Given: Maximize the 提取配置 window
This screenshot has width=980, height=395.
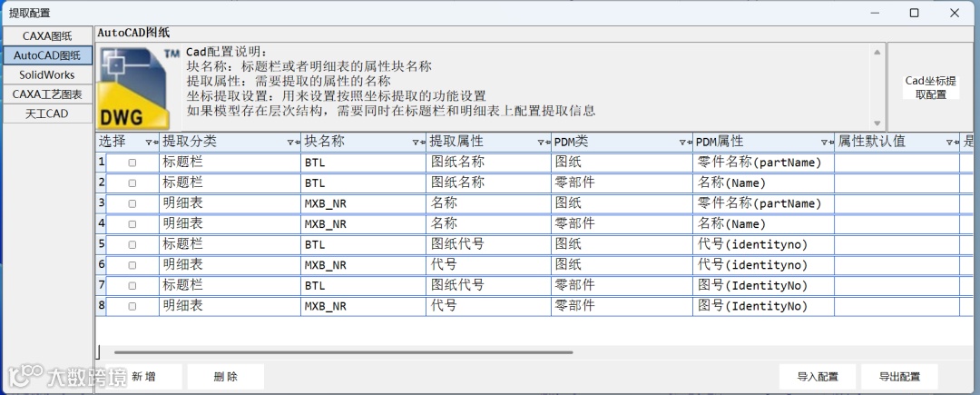Looking at the screenshot, I should click(x=915, y=13).
